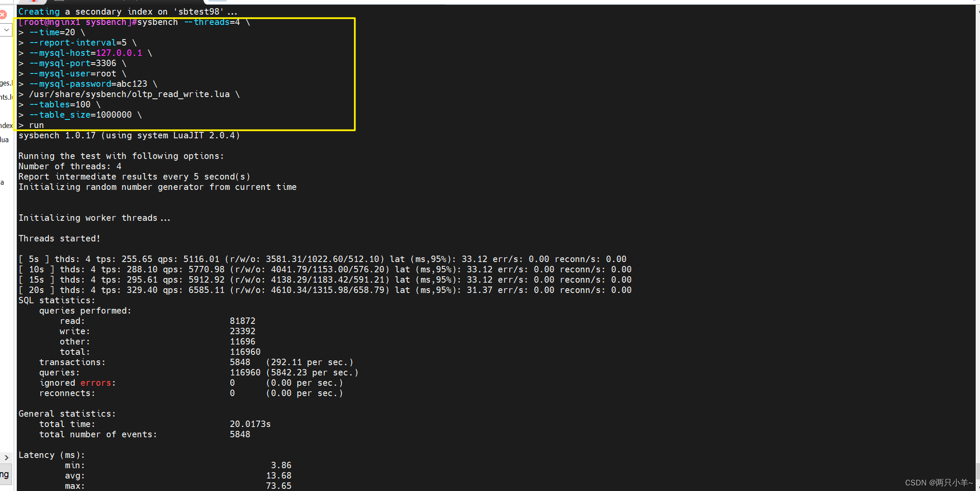The height and width of the screenshot is (491, 980).
Task: Click the red 'errors' word in ignored errors
Action: [96, 383]
